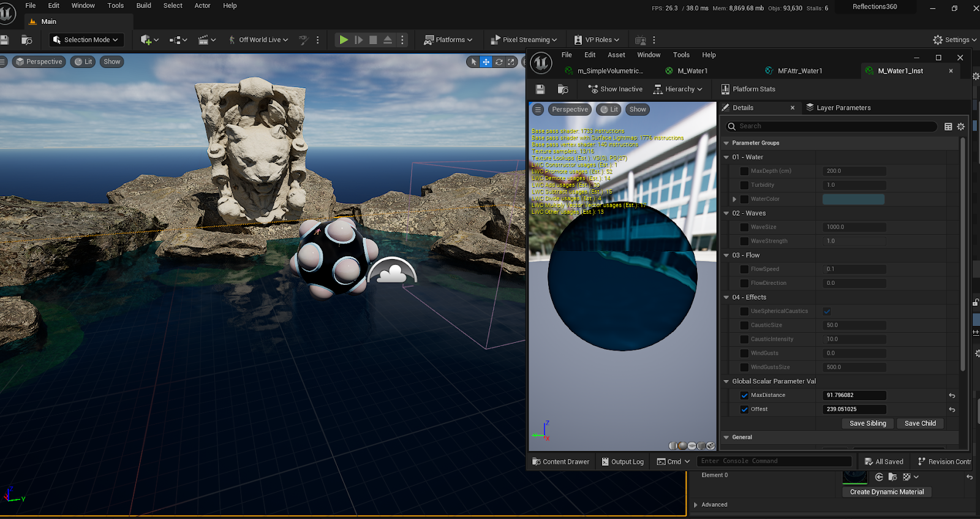This screenshot has height=519, width=980.
Task: Open the Actor menu in main editor
Action: tap(203, 6)
